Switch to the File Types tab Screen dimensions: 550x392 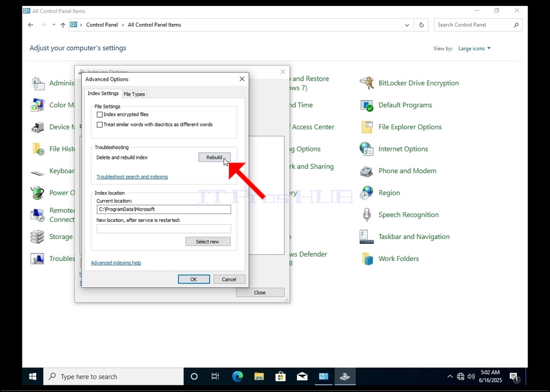[134, 94]
